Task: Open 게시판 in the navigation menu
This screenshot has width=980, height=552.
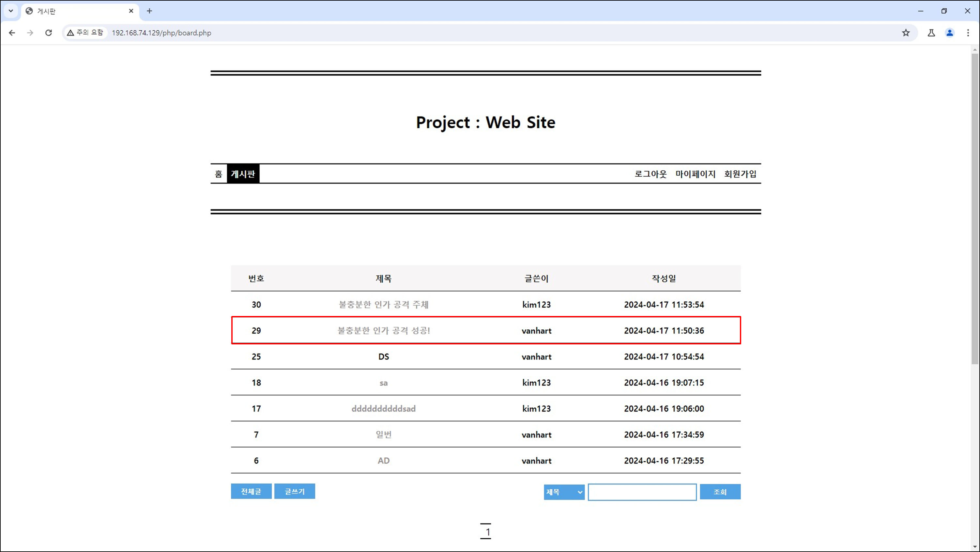Action: (243, 174)
